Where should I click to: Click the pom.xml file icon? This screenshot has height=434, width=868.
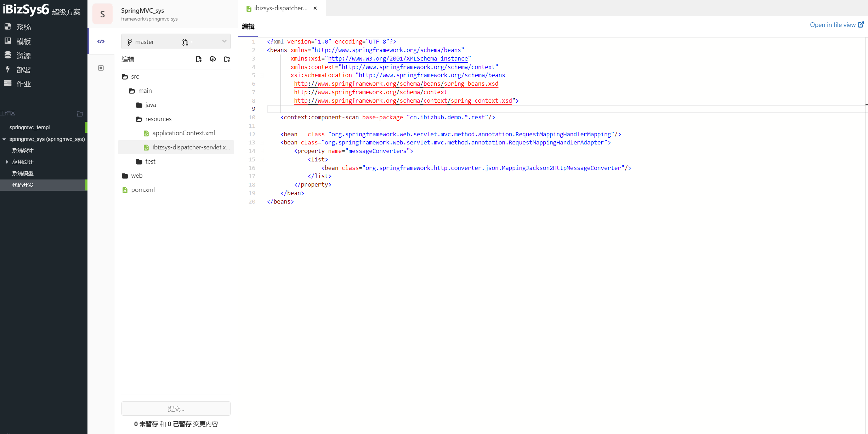click(125, 190)
